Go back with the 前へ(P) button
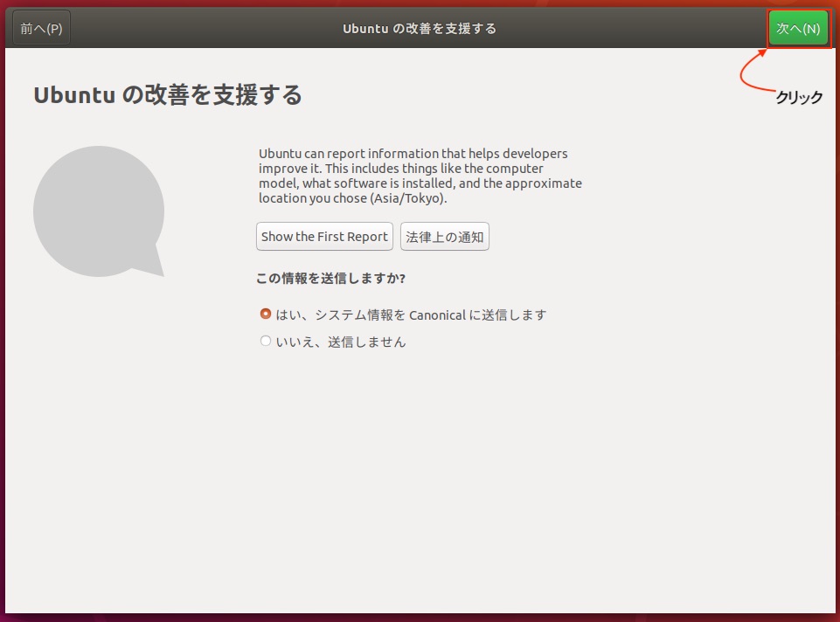This screenshot has height=622, width=840. coord(41,28)
